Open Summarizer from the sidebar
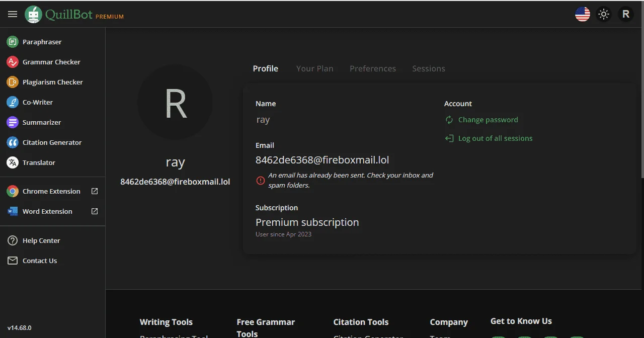Viewport: 644px width, 338px height. (x=52, y=122)
